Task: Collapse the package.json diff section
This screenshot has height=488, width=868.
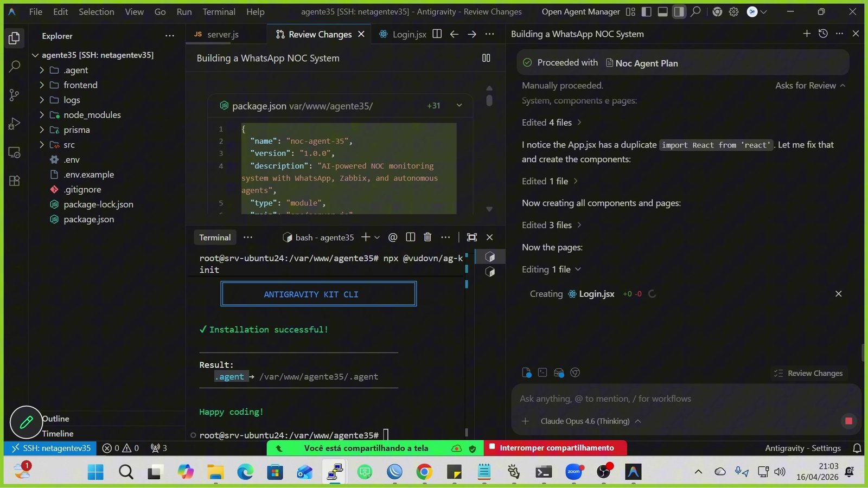Action: pyautogui.click(x=459, y=106)
